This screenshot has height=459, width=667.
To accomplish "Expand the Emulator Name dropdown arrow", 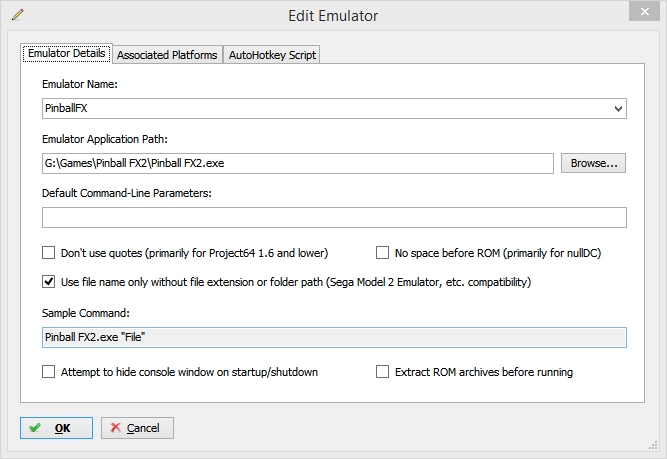I will pos(618,108).
